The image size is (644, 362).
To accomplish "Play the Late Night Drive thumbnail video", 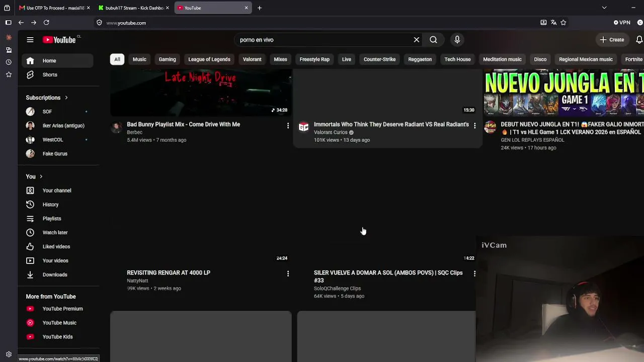I will coord(201,93).
